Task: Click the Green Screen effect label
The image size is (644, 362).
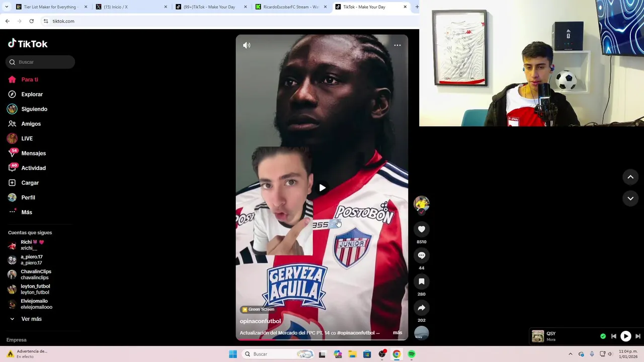Action: 258,309
